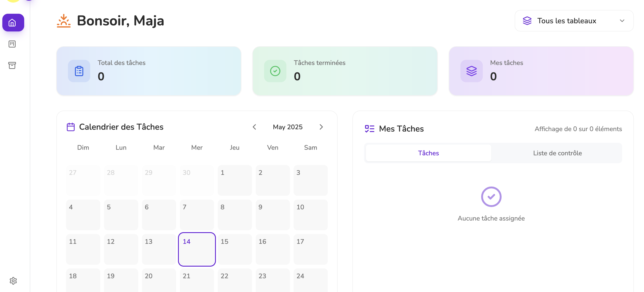
Task: Select May 16 in the calendar
Action: click(273, 249)
